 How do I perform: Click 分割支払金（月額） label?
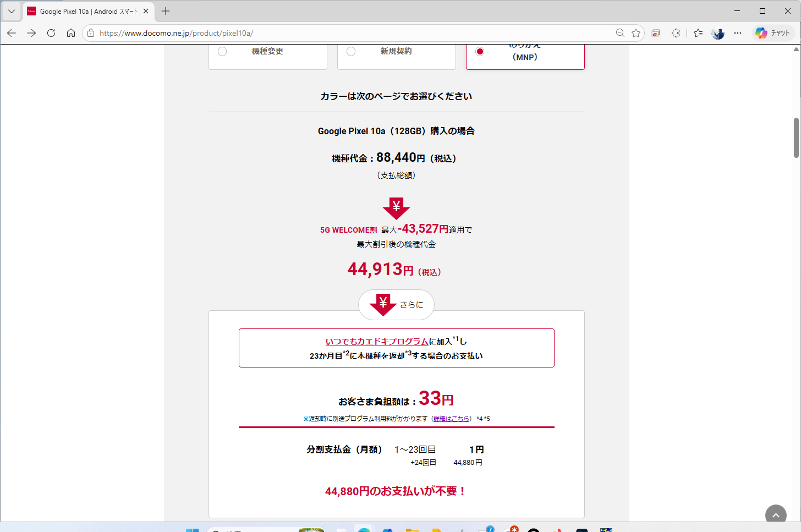[x=344, y=449]
